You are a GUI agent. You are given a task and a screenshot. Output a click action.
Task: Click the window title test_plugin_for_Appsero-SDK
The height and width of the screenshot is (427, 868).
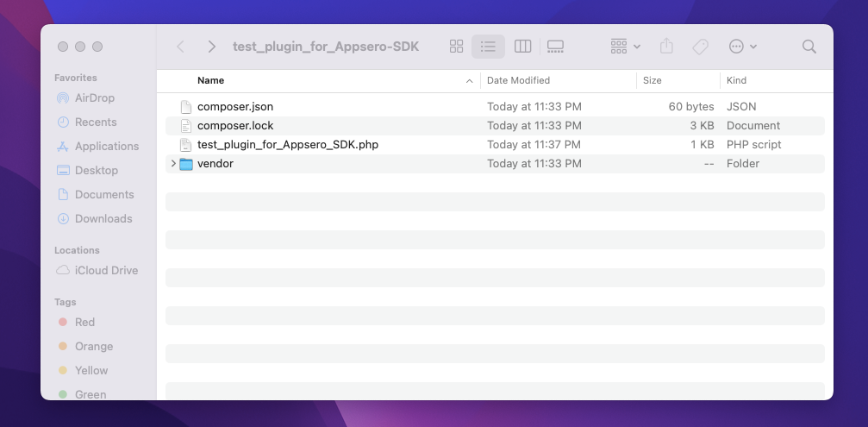pyautogui.click(x=326, y=47)
